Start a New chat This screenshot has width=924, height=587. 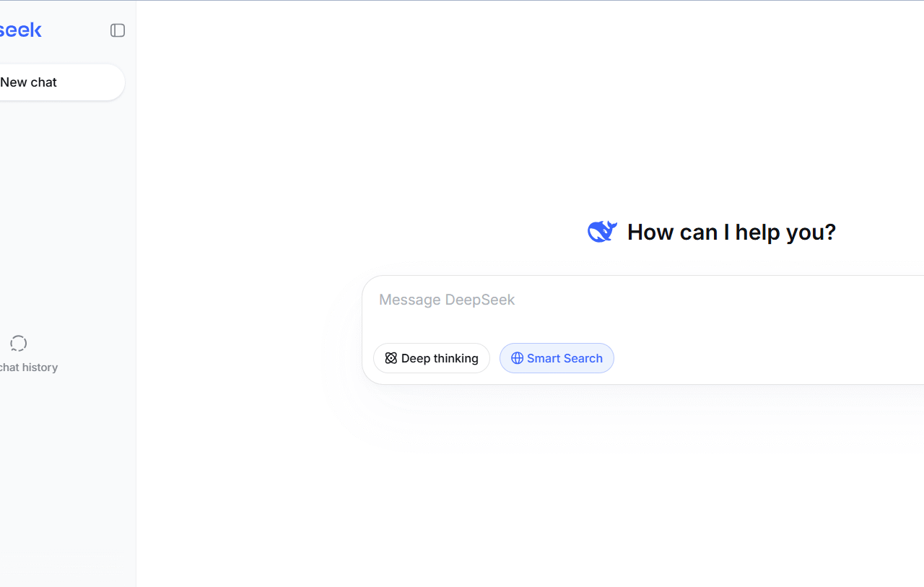coord(43,82)
